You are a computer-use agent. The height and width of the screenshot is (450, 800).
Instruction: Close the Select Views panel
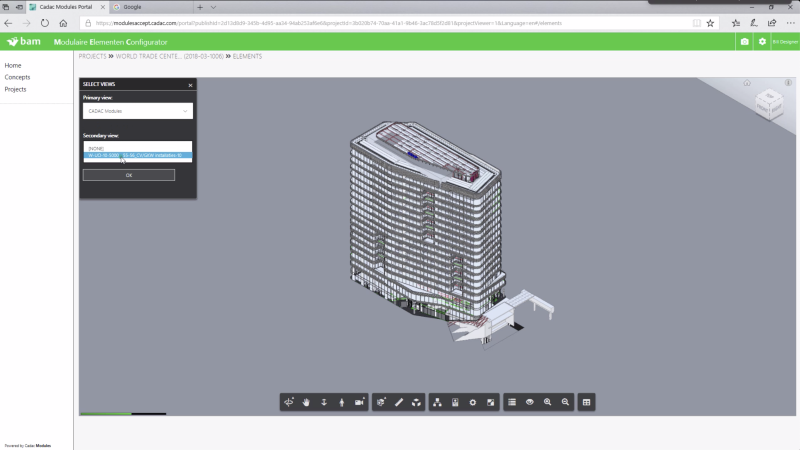[x=190, y=86]
